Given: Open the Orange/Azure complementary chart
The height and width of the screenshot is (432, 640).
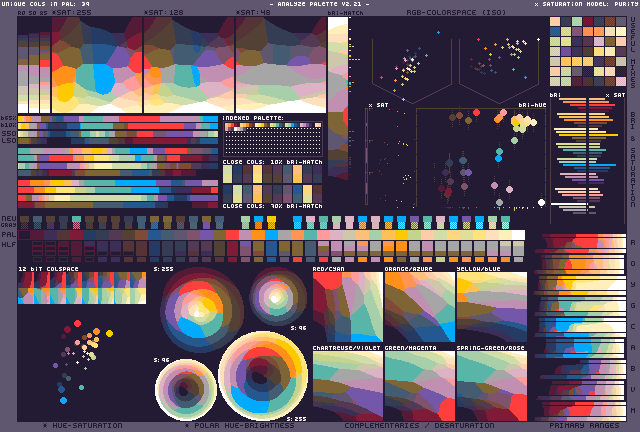Looking at the screenshot, I should 420,307.
